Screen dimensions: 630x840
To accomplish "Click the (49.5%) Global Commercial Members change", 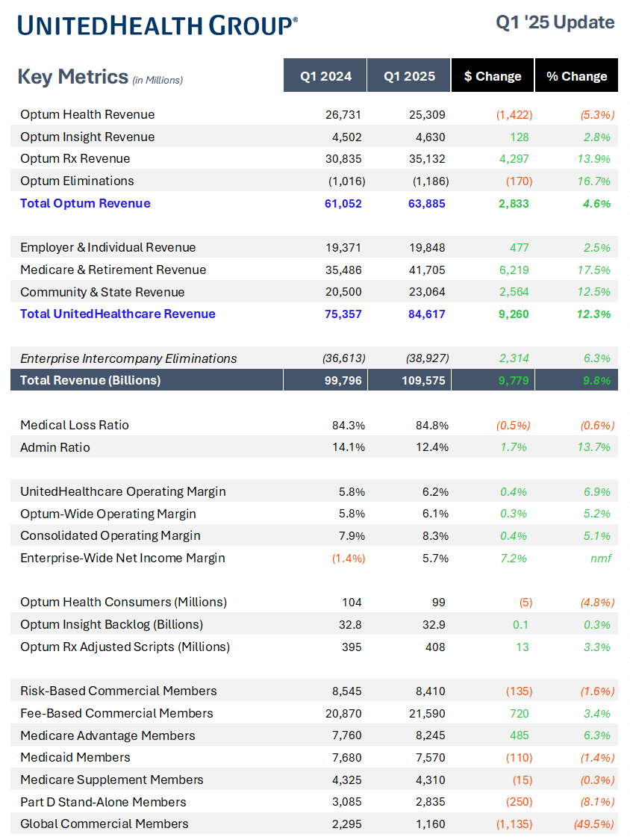I will (593, 824).
